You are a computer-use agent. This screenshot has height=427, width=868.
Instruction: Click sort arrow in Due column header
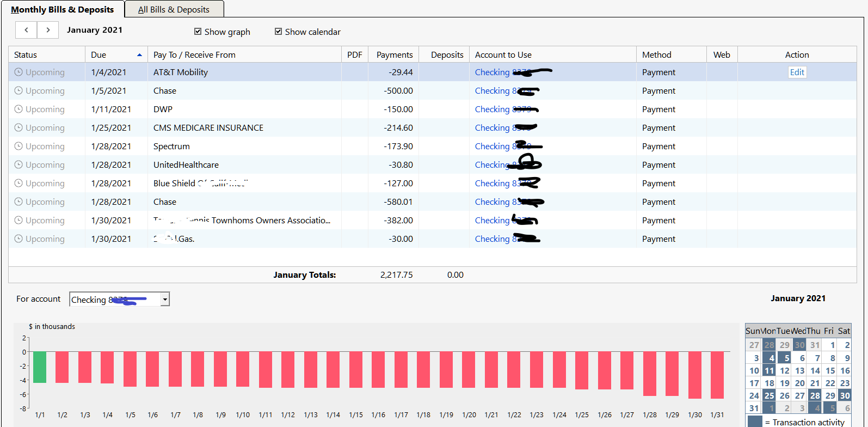coord(139,55)
